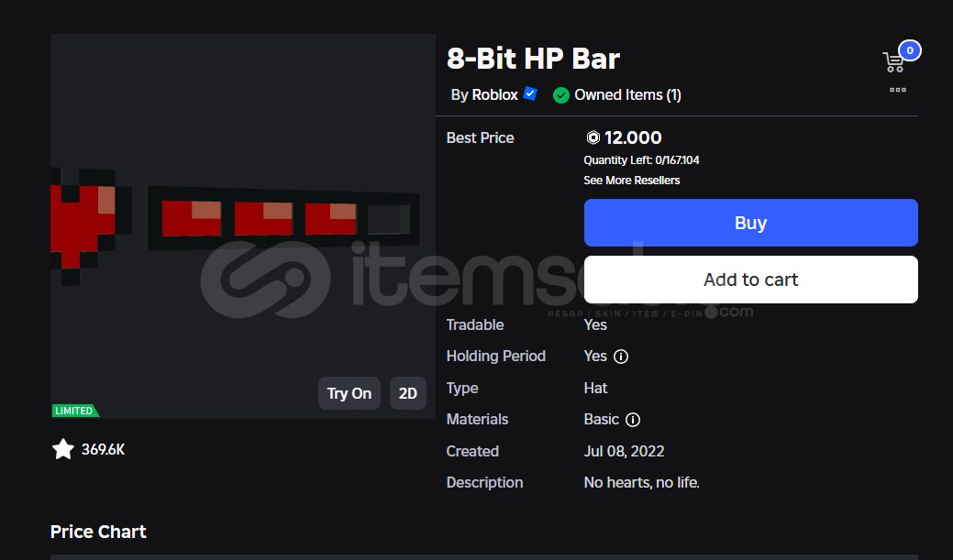Open the three-dot more options menu
953x560 pixels.
pos(898,90)
